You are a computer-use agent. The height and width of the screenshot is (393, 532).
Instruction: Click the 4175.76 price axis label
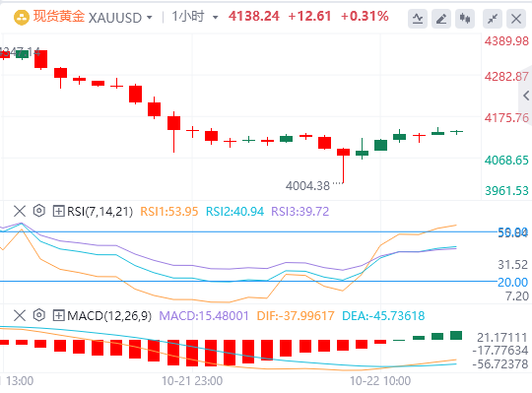506,118
